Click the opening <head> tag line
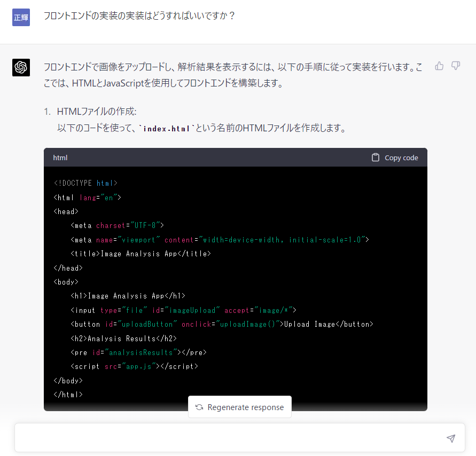476x456 pixels. click(66, 211)
